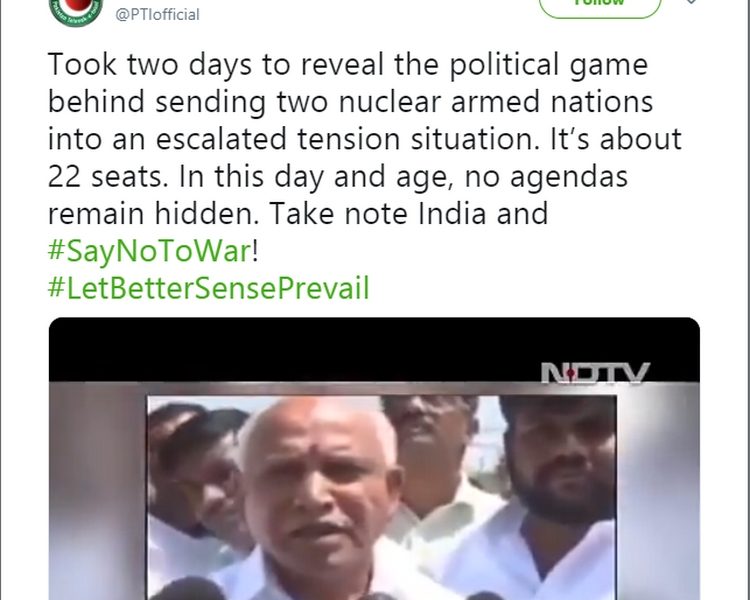750x600 pixels.
Task: Open the @PTIofficial handle link
Action: click(x=157, y=14)
